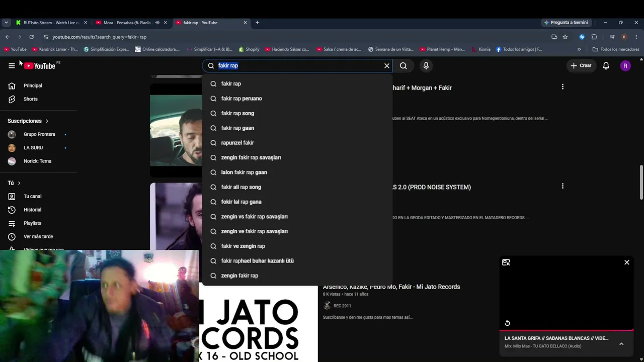Open the Crear menu
The image size is (644, 362).
(581, 66)
